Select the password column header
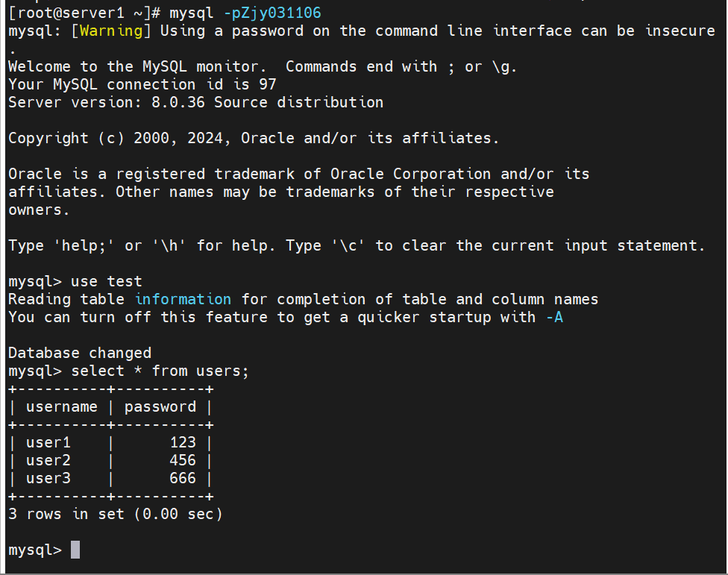728x575 pixels. [160, 407]
